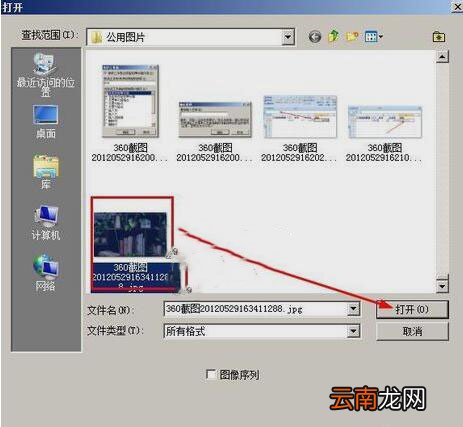Click the favorites folder icon at top right
Screen dimensions: 463x427
[x=439, y=36]
